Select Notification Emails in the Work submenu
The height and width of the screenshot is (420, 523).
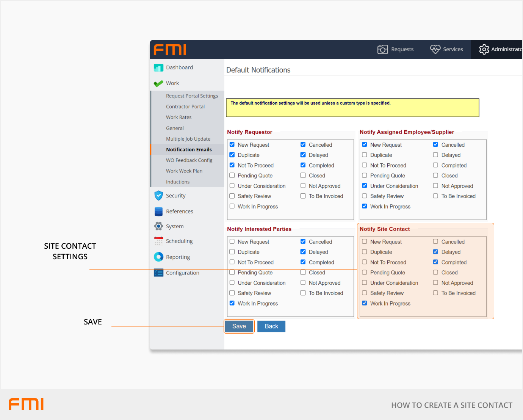pos(189,150)
